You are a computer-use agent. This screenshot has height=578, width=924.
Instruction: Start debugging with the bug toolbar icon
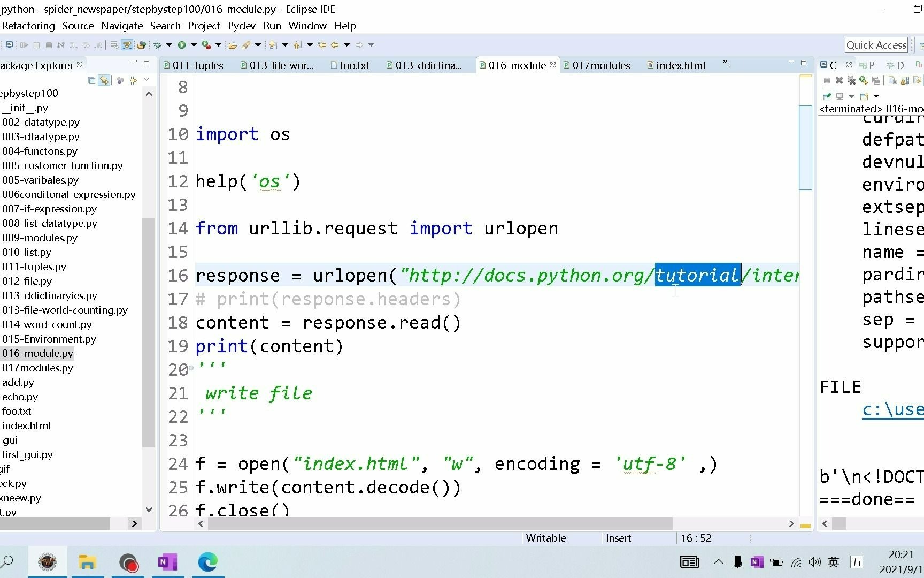(x=157, y=45)
